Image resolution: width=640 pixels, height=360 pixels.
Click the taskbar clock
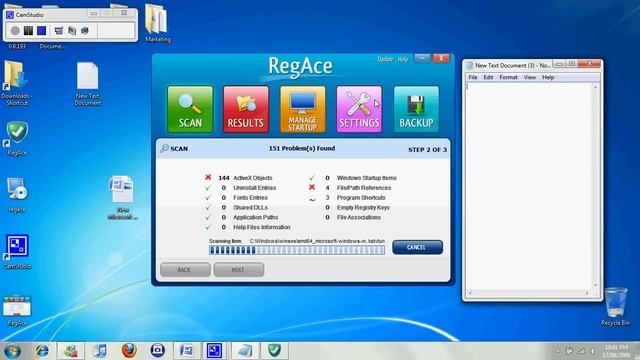[617, 351]
